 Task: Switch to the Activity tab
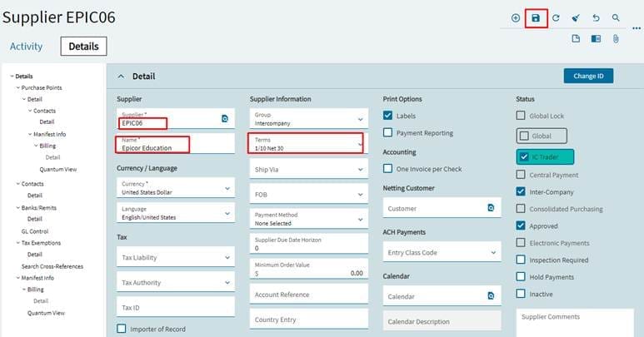[x=26, y=47]
